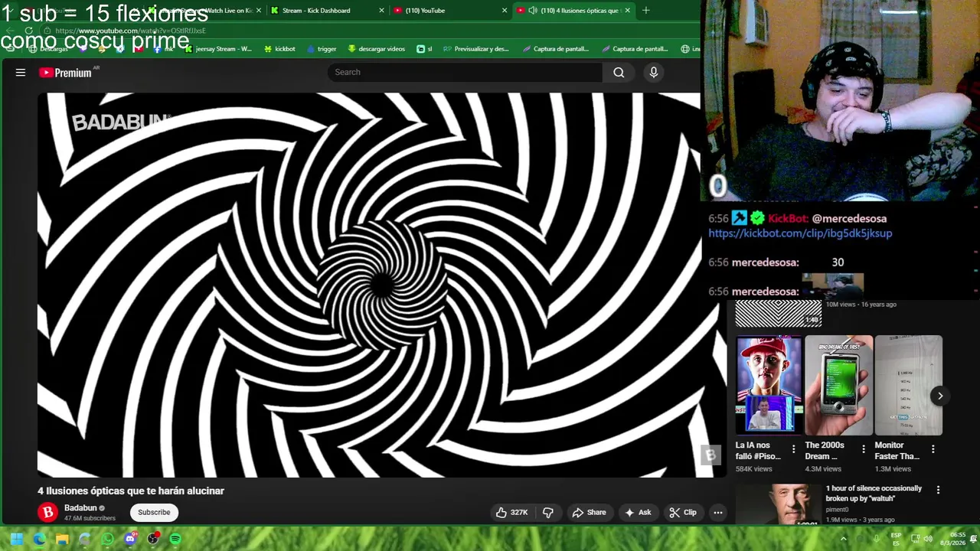Start voice search with microphone icon
The width and height of the screenshot is (980, 551).
pyautogui.click(x=653, y=72)
